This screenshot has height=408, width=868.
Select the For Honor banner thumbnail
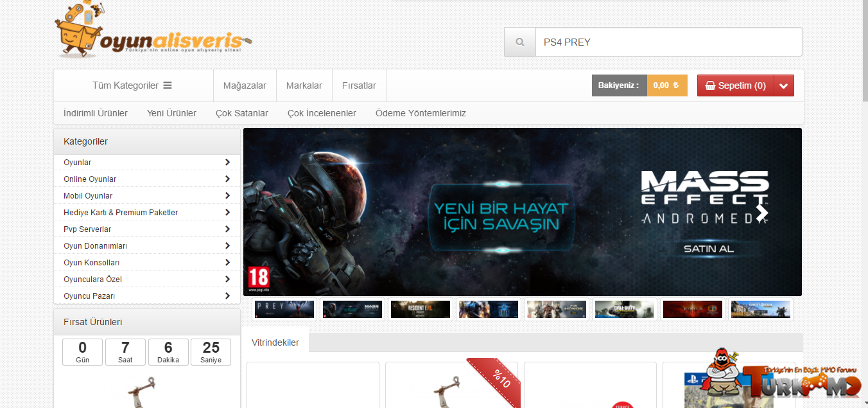[x=557, y=309]
